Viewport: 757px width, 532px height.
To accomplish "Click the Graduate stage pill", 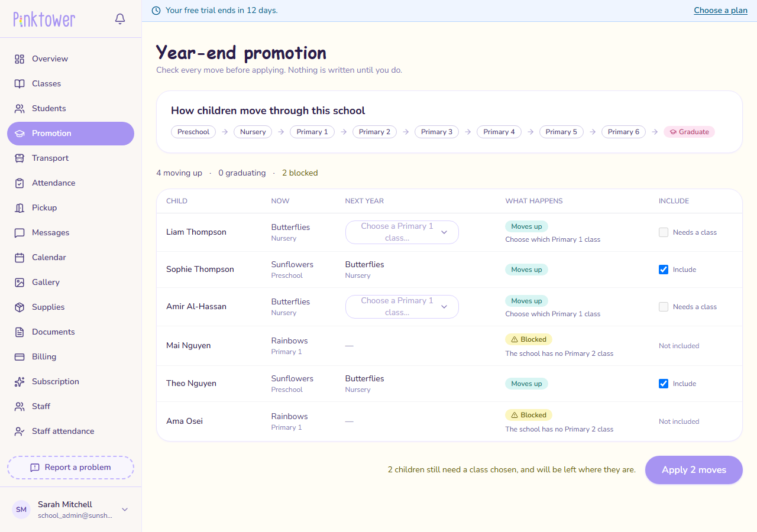I will click(689, 132).
